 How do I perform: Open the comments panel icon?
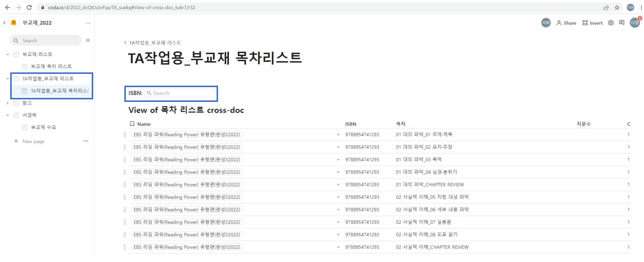(622, 22)
